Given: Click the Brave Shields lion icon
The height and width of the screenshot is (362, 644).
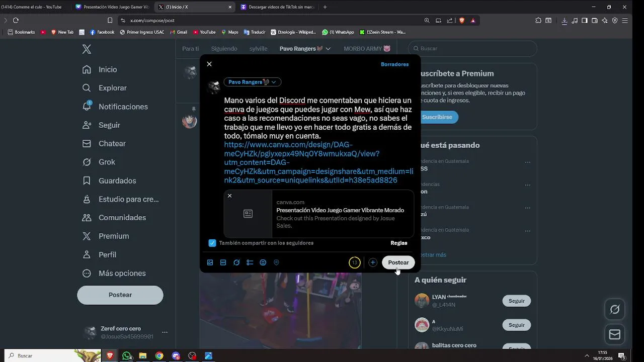Looking at the screenshot, I should pos(462,21).
